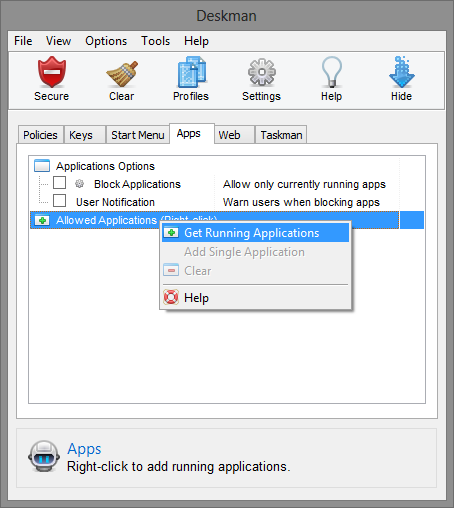This screenshot has width=454, height=508.
Task: Open the Options menu
Action: coord(106,41)
